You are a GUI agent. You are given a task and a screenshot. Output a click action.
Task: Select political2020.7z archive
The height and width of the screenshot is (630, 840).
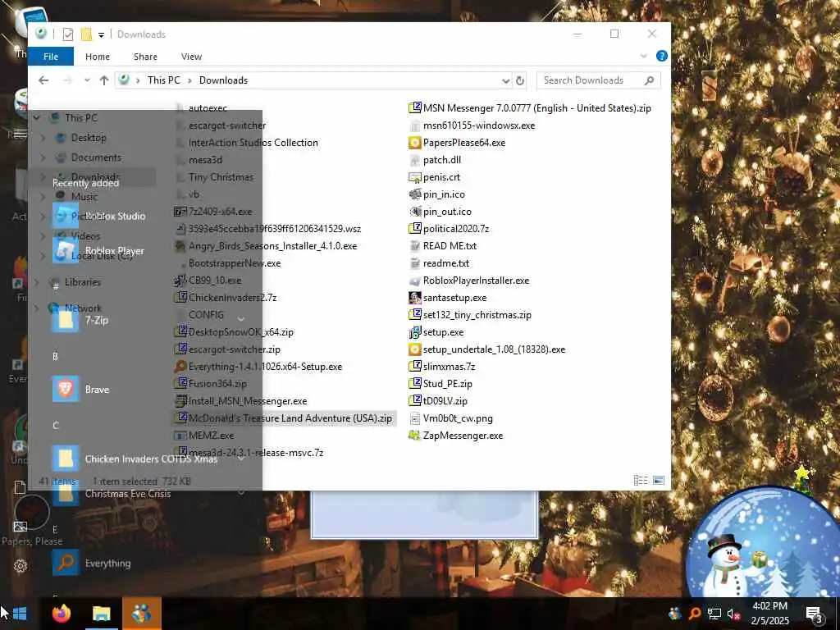point(449,229)
